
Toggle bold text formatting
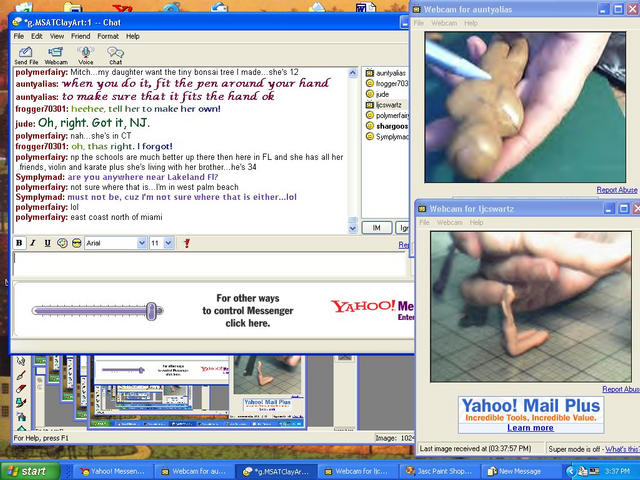(19, 243)
